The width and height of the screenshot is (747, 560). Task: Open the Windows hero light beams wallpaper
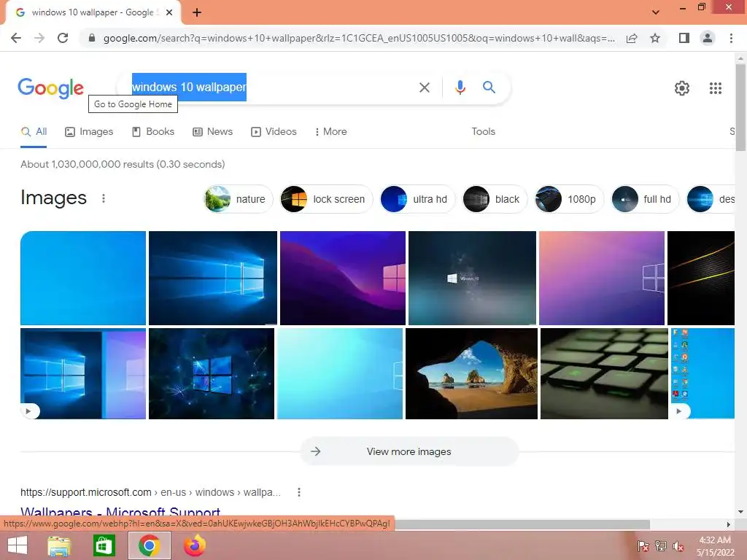[212, 278]
